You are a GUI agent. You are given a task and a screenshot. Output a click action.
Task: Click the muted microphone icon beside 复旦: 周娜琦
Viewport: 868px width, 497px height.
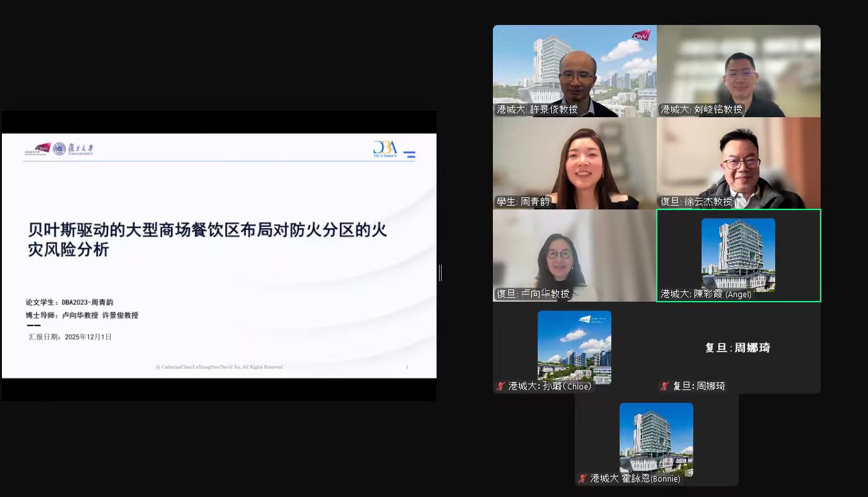(x=664, y=386)
